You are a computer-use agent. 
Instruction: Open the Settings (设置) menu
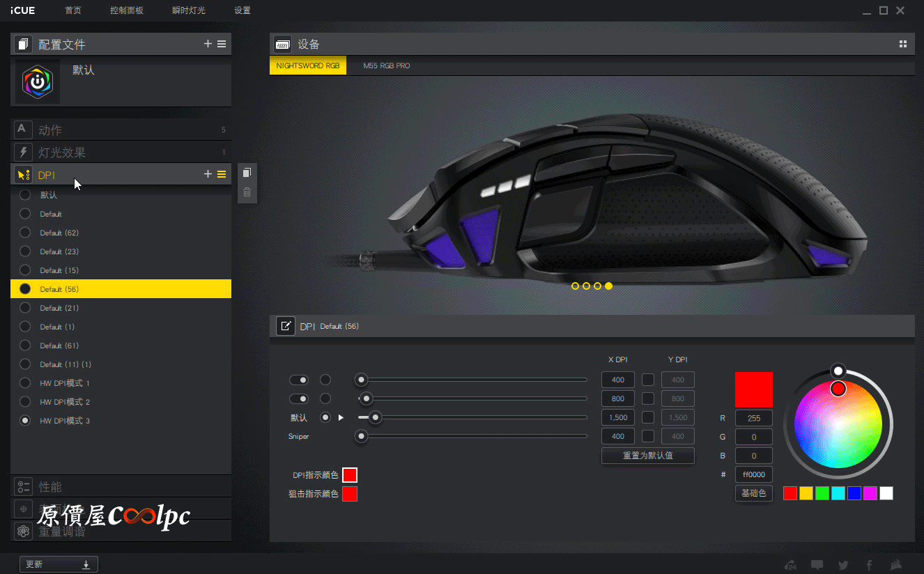tap(242, 10)
